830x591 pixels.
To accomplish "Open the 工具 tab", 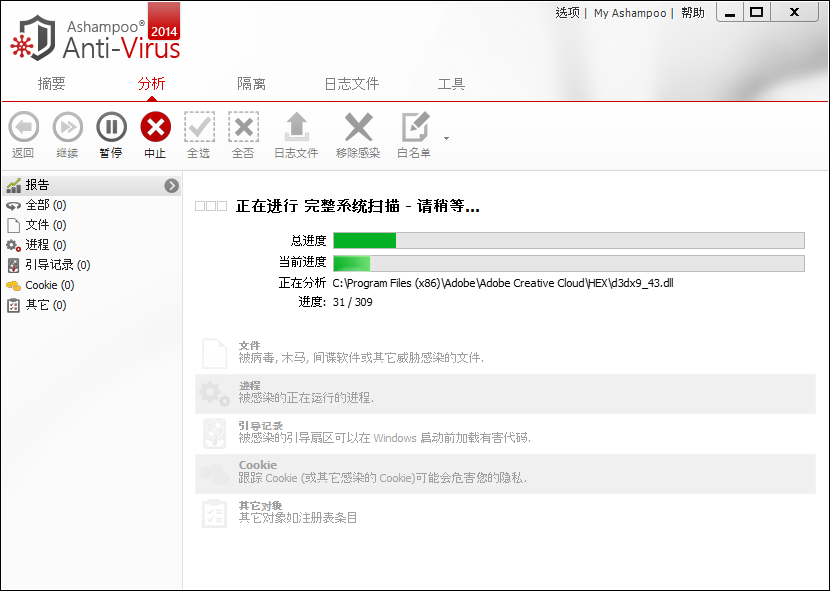I will [451, 84].
